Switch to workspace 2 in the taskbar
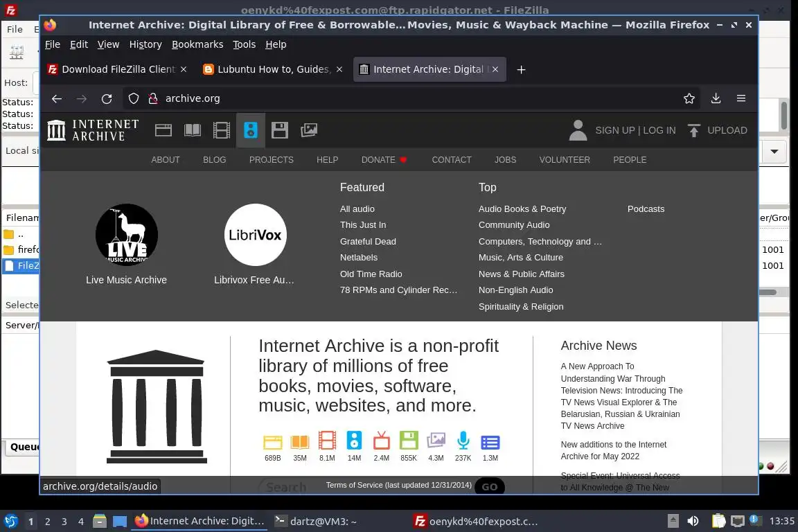 47,522
